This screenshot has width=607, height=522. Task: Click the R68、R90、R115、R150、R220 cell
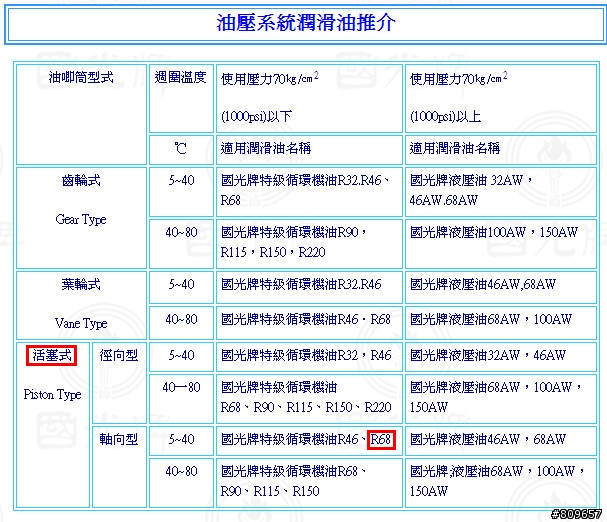[x=309, y=399]
